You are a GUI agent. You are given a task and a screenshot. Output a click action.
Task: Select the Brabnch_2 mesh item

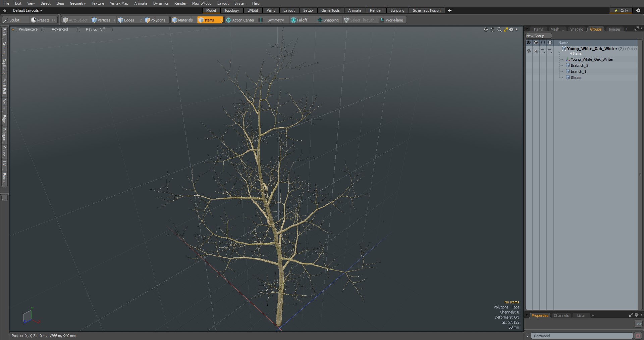(579, 65)
